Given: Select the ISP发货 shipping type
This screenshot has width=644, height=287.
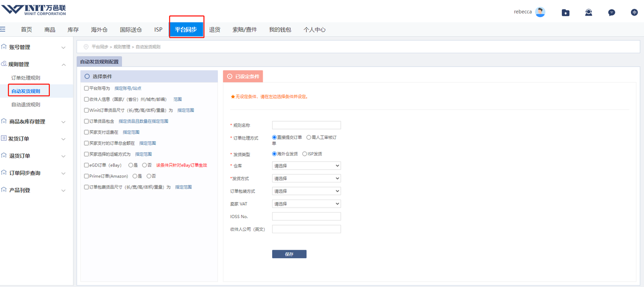Looking at the screenshot, I should (304, 154).
